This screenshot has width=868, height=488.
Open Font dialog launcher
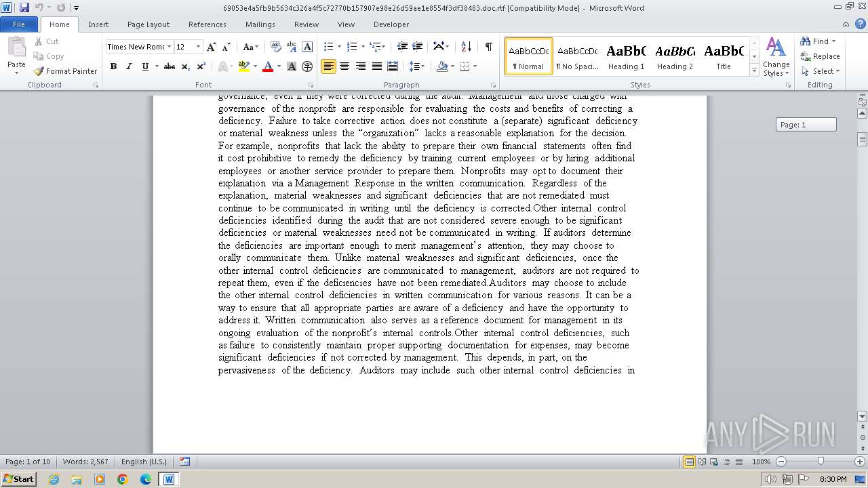pyautogui.click(x=311, y=85)
